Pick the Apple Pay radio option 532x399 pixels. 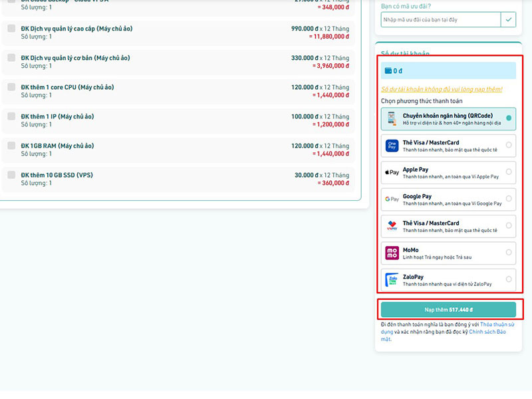coord(509,172)
